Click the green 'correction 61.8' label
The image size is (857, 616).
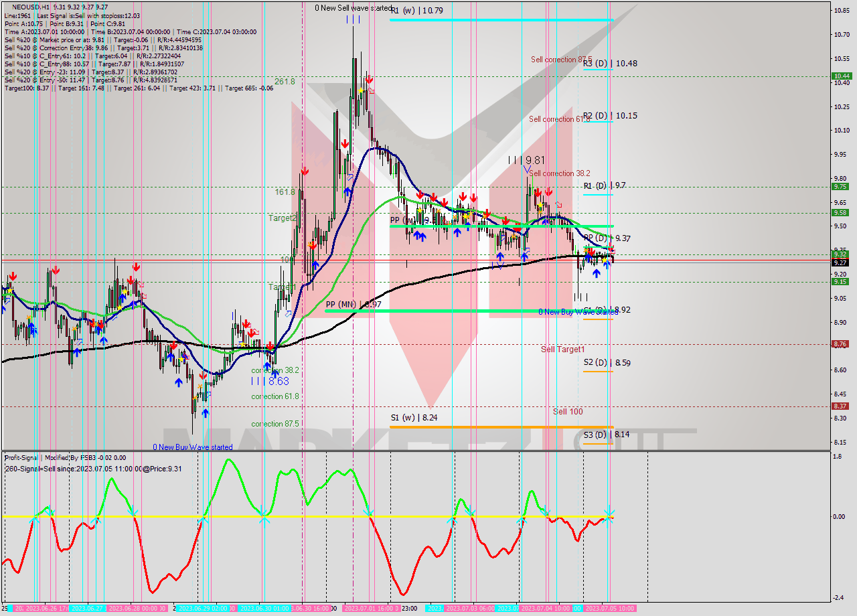coord(275,396)
